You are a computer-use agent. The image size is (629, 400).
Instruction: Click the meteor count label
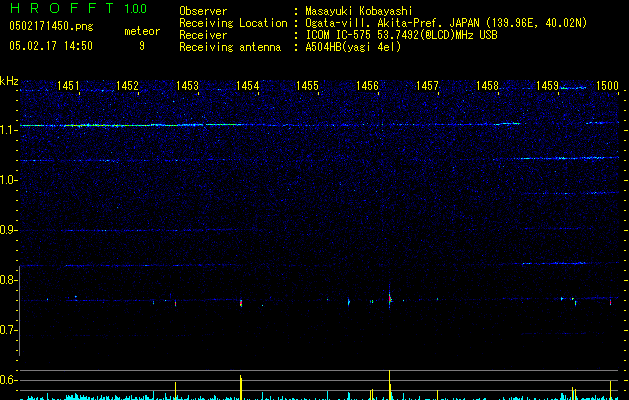tap(142, 31)
